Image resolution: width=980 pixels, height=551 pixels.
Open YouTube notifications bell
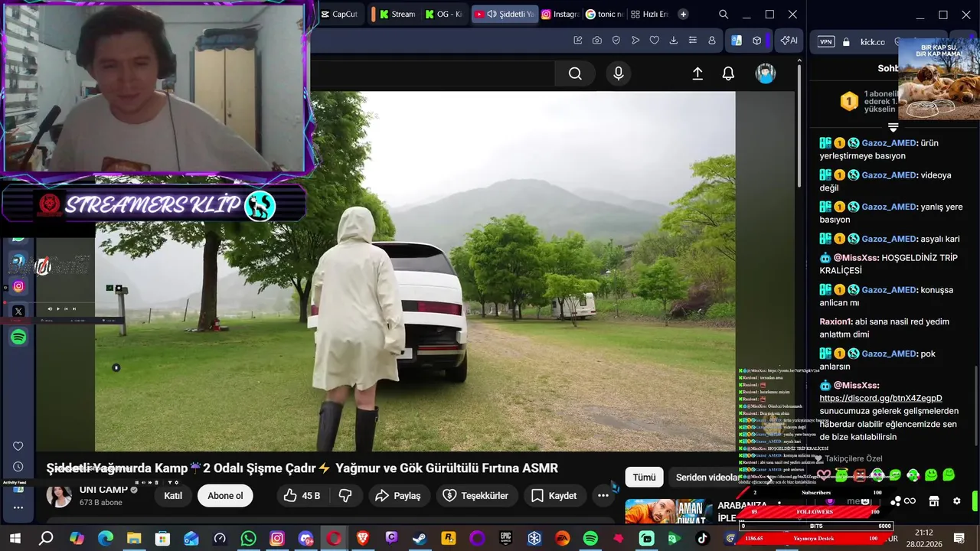728,73
